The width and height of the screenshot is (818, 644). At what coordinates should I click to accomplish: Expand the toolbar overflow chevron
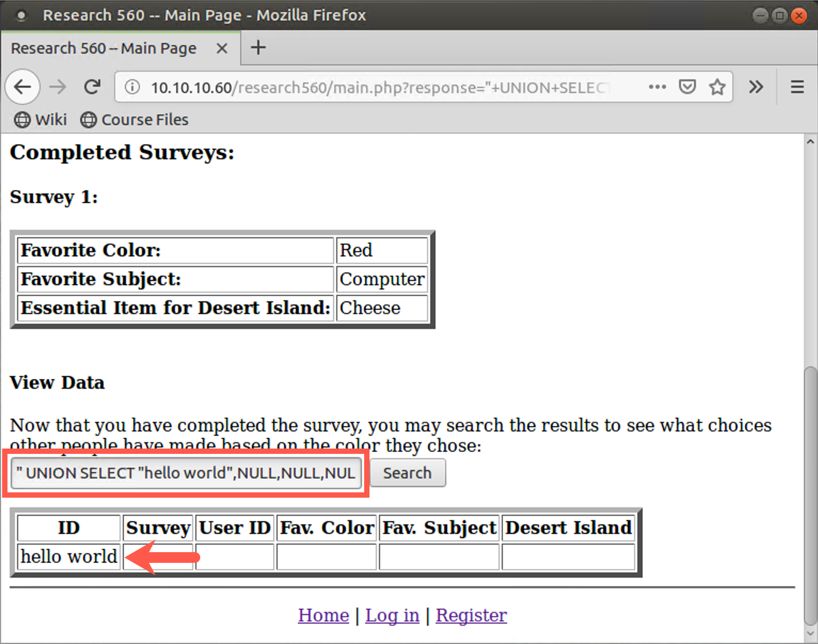[x=756, y=87]
